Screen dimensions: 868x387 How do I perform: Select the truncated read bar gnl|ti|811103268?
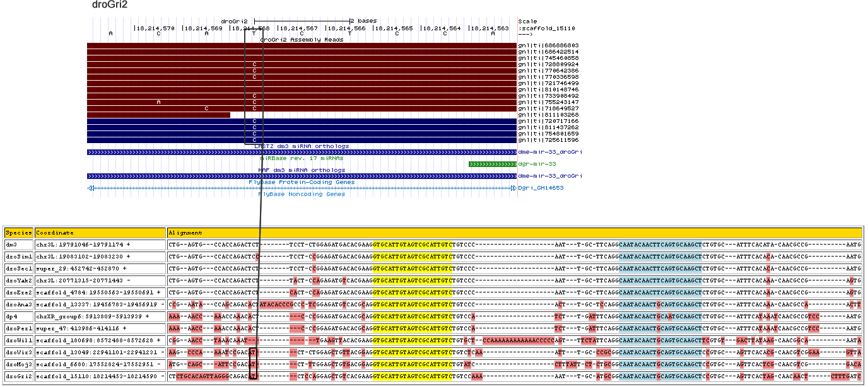(x=158, y=115)
